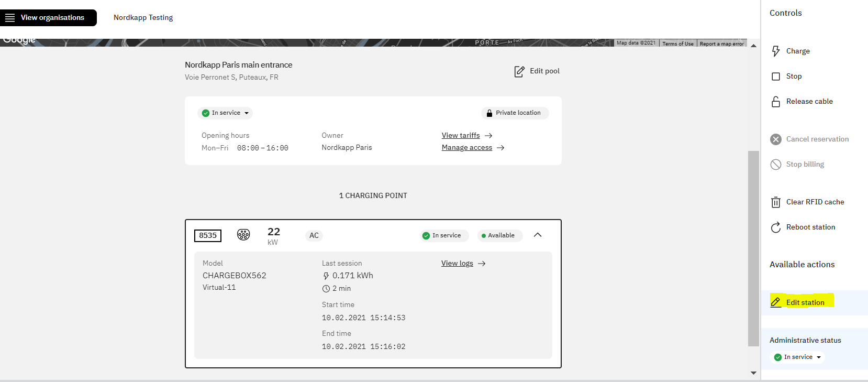Image resolution: width=868 pixels, height=382 pixels.
Task: Open the View tariffs link
Action: tap(461, 135)
